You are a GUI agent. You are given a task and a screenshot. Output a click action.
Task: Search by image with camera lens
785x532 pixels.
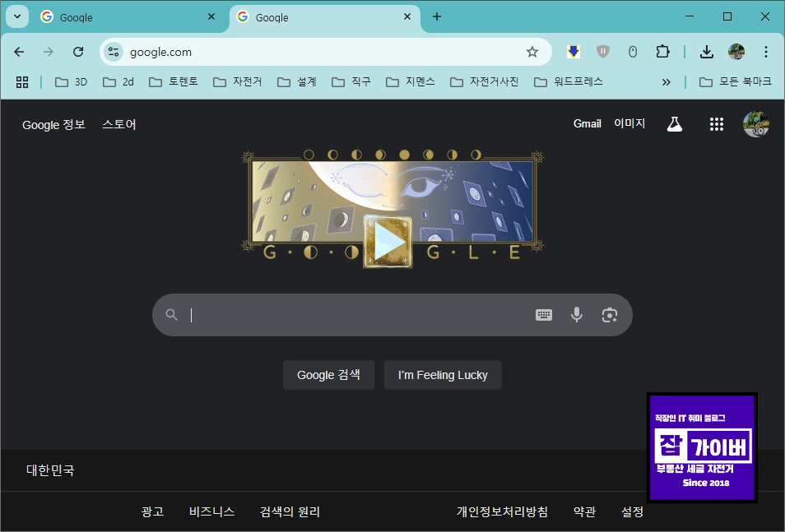click(x=609, y=315)
